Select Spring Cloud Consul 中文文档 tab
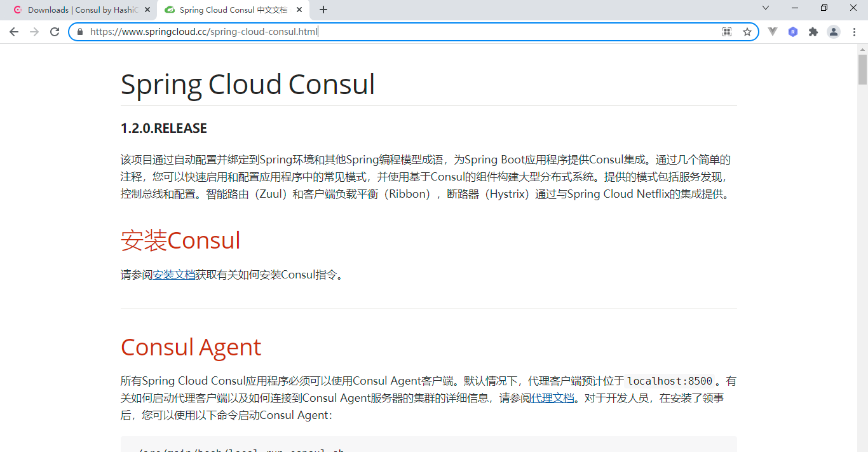The width and height of the screenshot is (868, 452). click(x=234, y=10)
